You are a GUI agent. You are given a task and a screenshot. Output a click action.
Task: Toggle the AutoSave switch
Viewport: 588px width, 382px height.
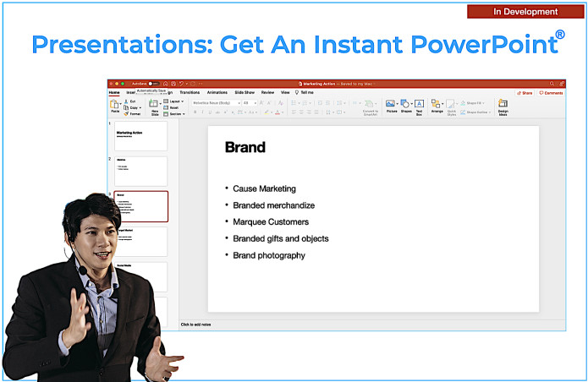pos(154,84)
